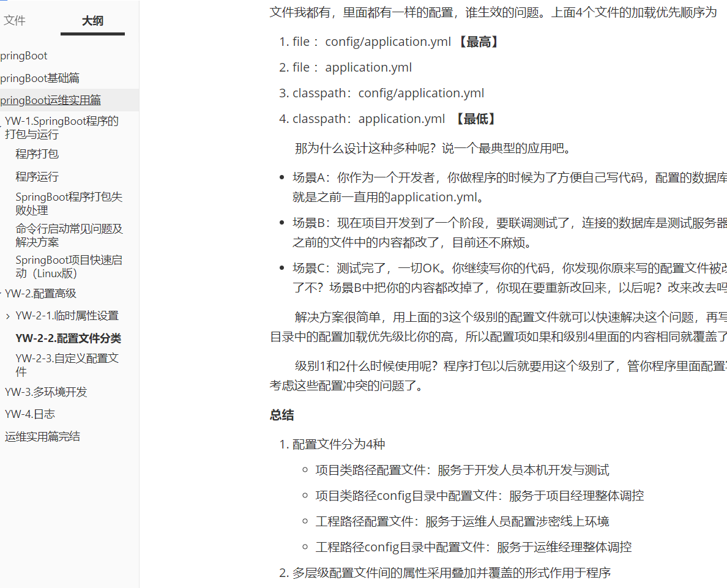Click the paragraph starting 级别1和2什么时候使用
727x588 pixels.
click(x=498, y=376)
